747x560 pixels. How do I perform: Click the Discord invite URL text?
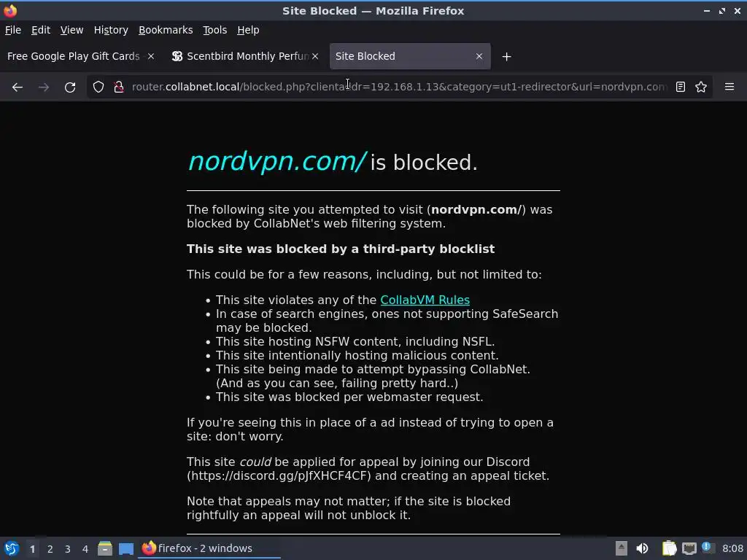[x=279, y=475]
